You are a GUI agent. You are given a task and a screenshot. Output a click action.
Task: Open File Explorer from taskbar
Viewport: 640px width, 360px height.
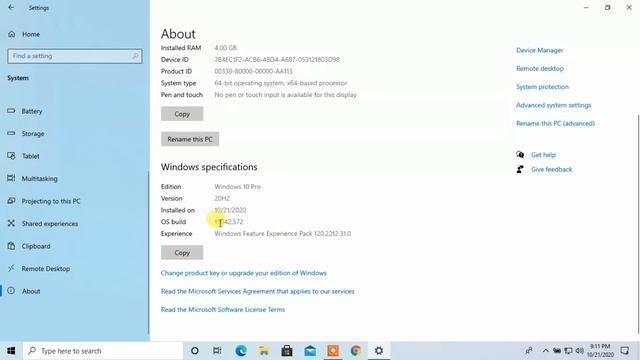point(264,351)
